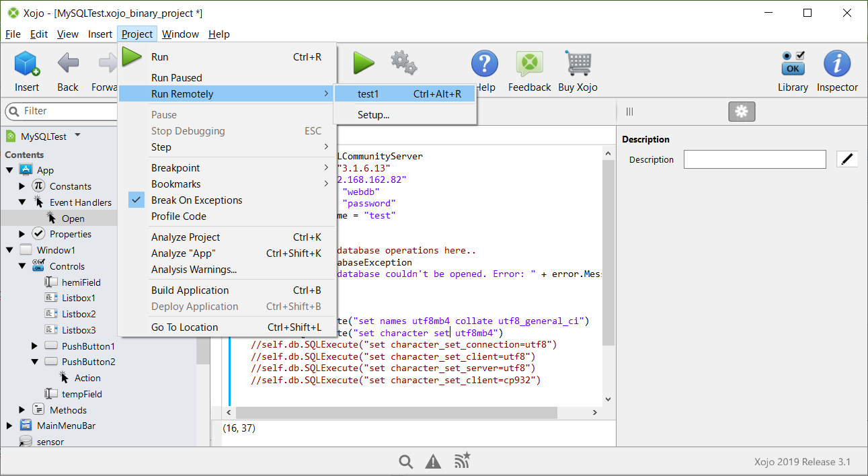Open the Edit menu
The image size is (868, 476).
39,34
